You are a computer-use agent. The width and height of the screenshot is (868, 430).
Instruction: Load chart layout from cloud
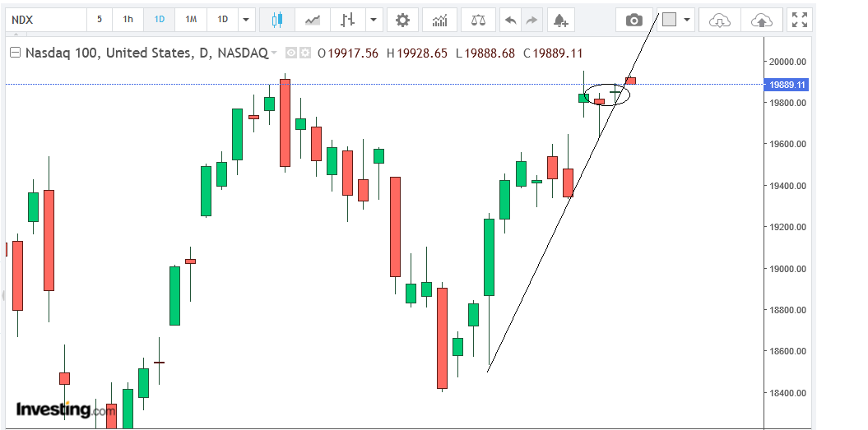click(719, 19)
